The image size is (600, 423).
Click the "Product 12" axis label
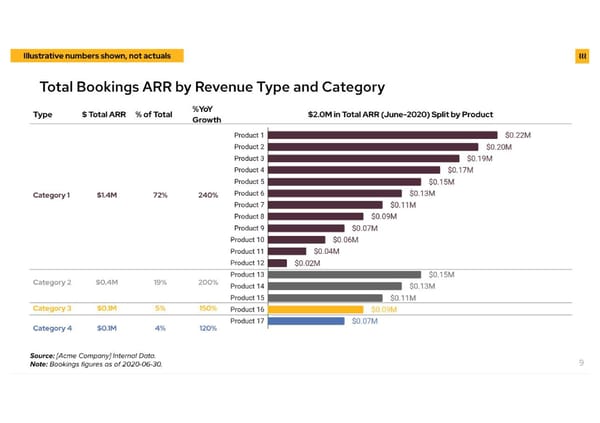[x=247, y=263]
